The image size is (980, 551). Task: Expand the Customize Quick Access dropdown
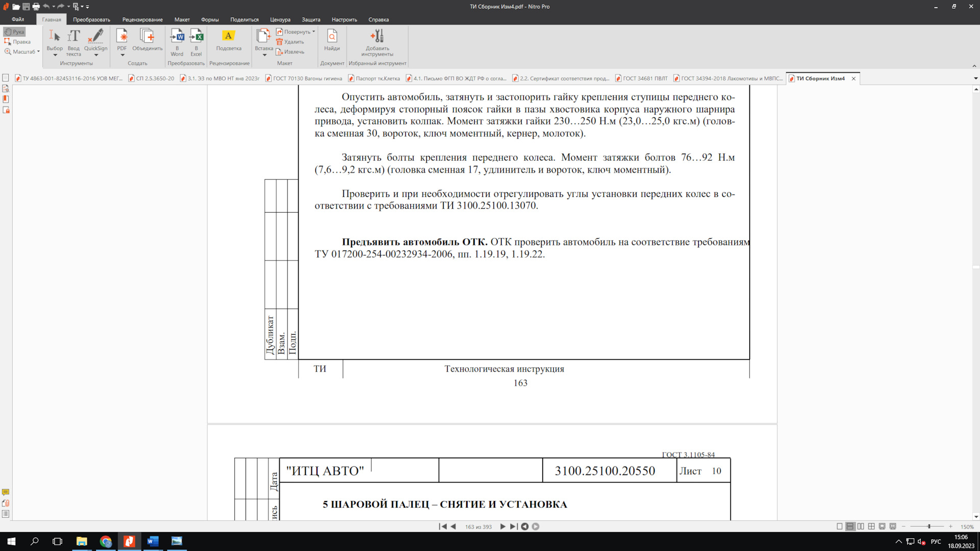[87, 7]
